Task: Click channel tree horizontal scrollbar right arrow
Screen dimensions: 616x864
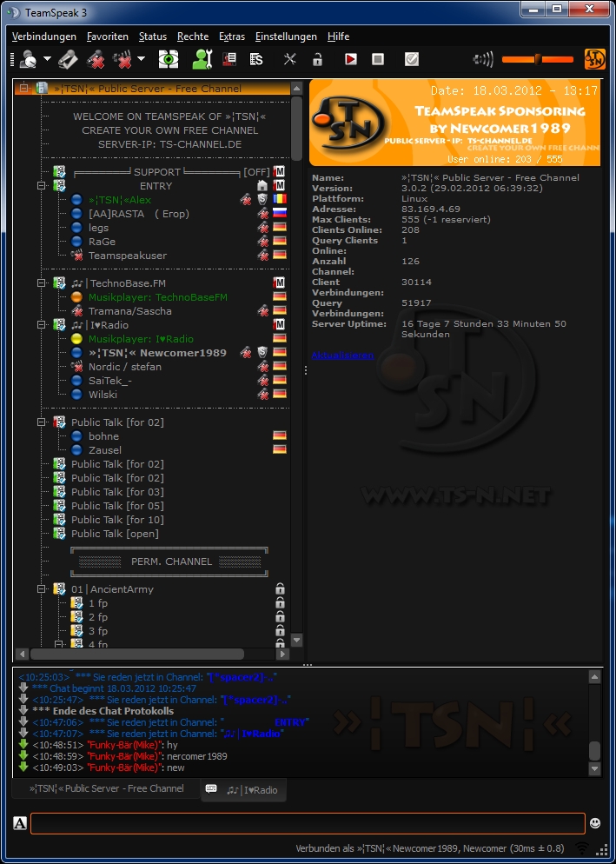Action: pos(282,654)
